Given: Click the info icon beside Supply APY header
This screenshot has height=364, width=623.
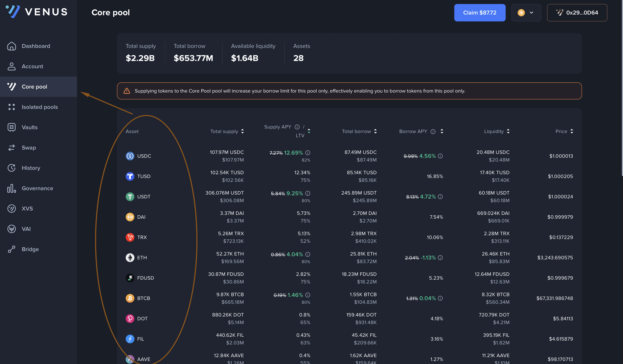Looking at the screenshot, I should coord(297,127).
